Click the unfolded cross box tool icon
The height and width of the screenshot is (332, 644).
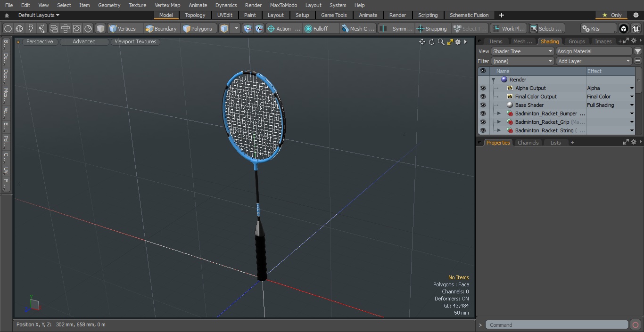tap(66, 29)
